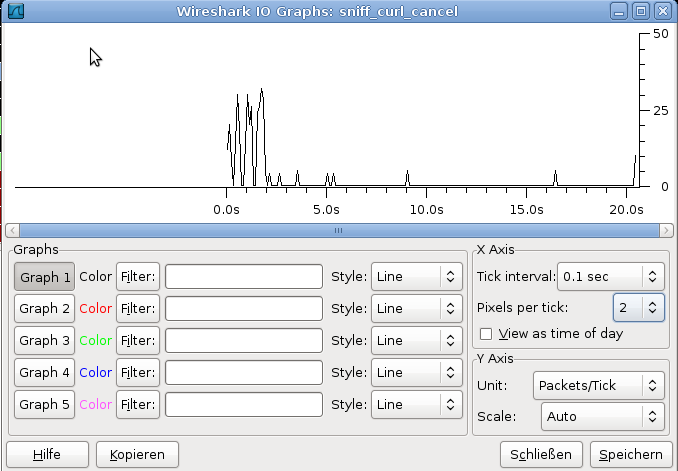
Task: Click the 5.0s x-axis label
Action: coord(326,210)
